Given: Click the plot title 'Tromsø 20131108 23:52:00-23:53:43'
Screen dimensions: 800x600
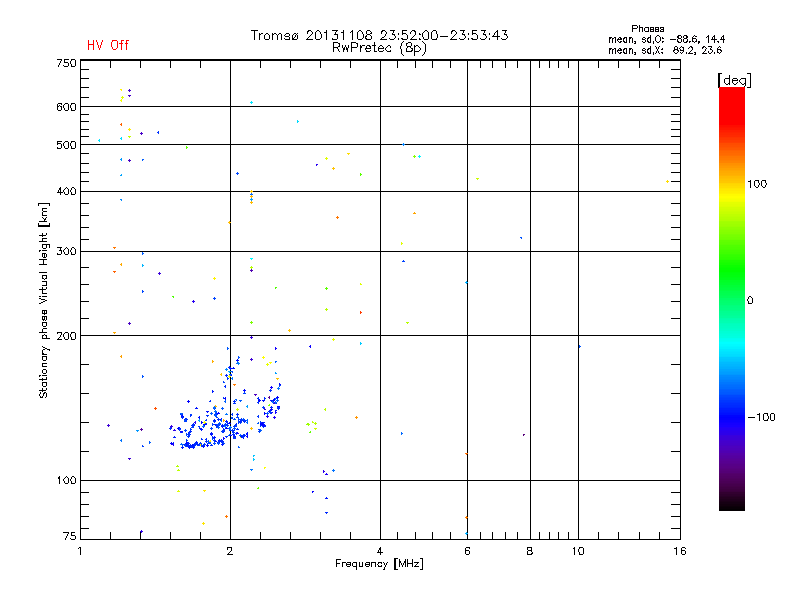Looking at the screenshot, I should point(379,35).
